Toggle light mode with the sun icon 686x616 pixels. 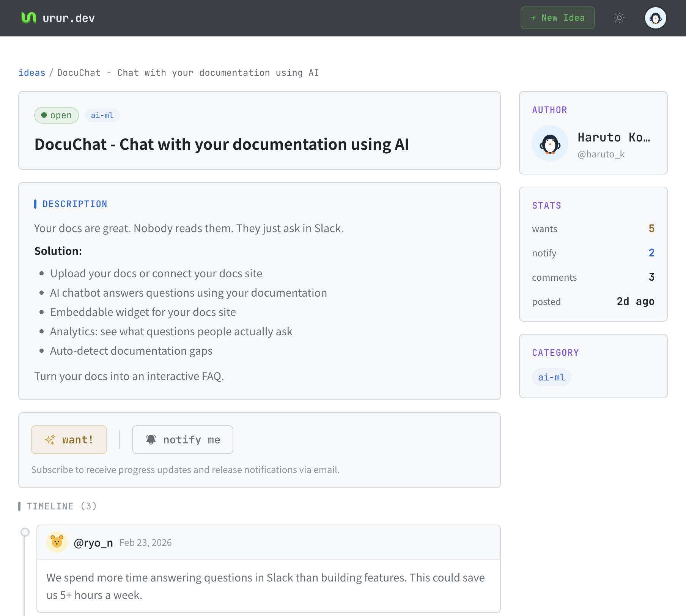pyautogui.click(x=619, y=17)
